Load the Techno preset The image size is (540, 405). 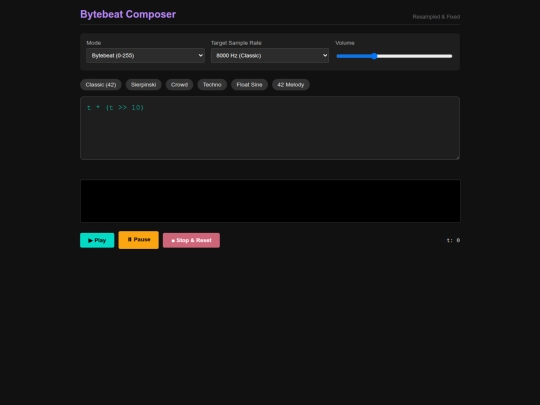[212, 85]
